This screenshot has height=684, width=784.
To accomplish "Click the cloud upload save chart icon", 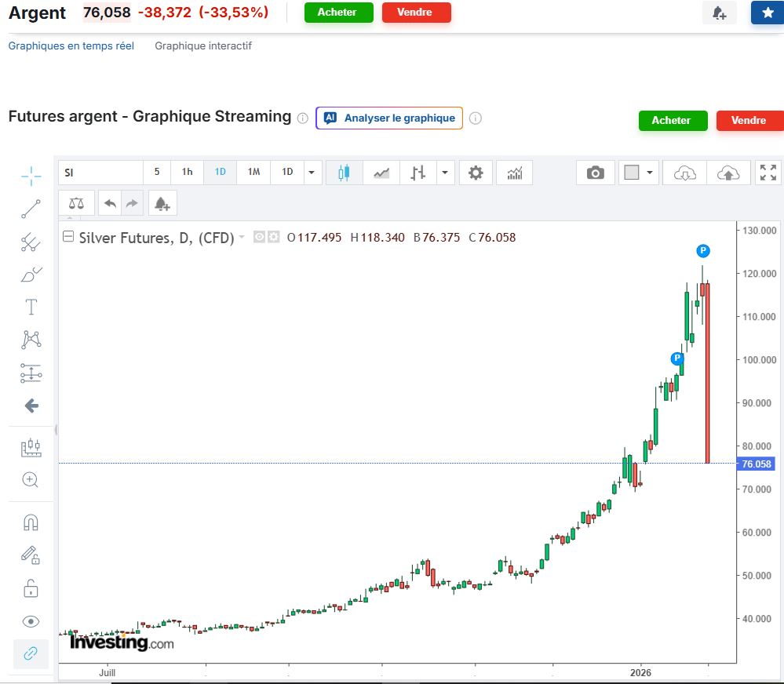I will tap(728, 173).
